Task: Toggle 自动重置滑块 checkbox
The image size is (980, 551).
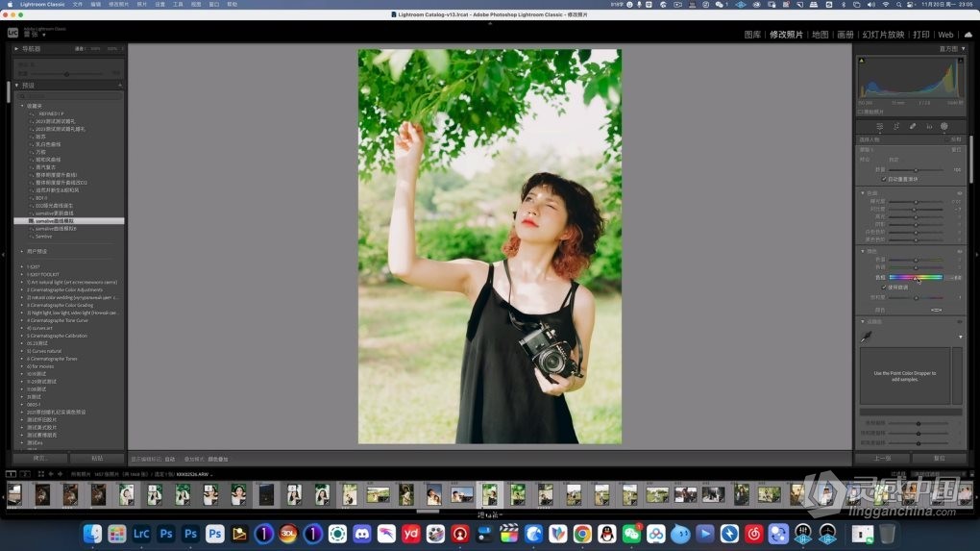Action: pyautogui.click(x=884, y=179)
